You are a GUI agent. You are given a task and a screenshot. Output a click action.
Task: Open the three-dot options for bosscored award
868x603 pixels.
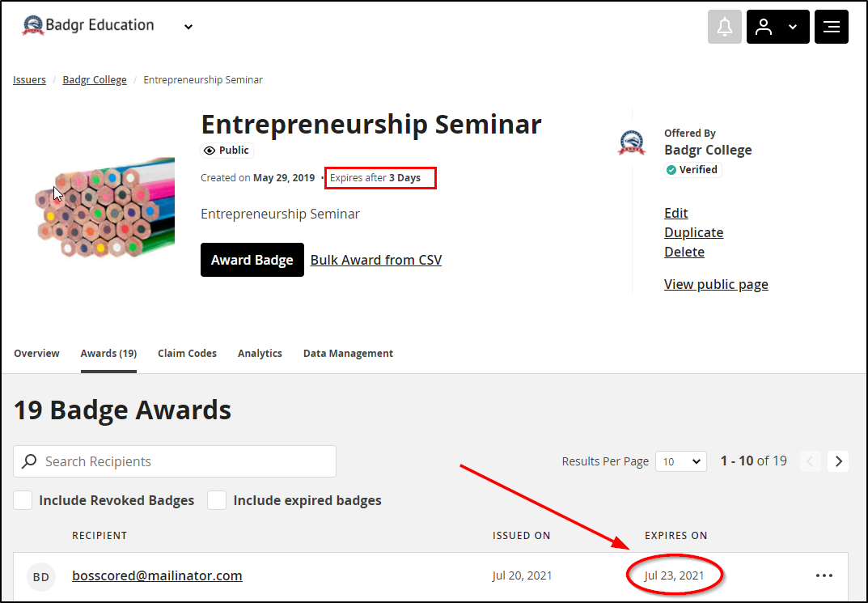[x=824, y=575]
